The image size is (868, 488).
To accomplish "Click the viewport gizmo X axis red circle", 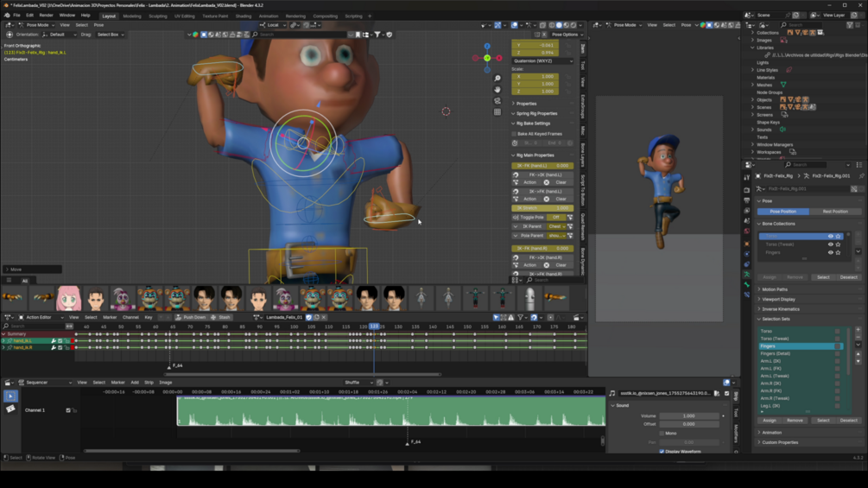I will pos(499,58).
